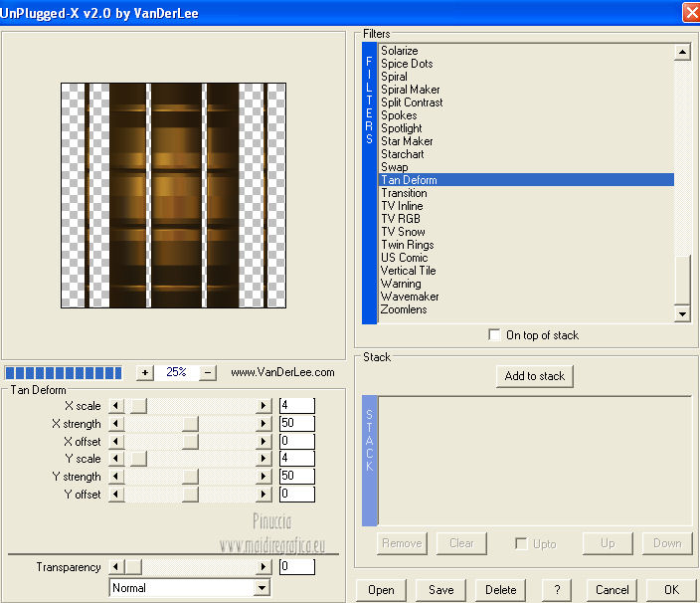Click left arrow of X scale slider

[x=116, y=406]
